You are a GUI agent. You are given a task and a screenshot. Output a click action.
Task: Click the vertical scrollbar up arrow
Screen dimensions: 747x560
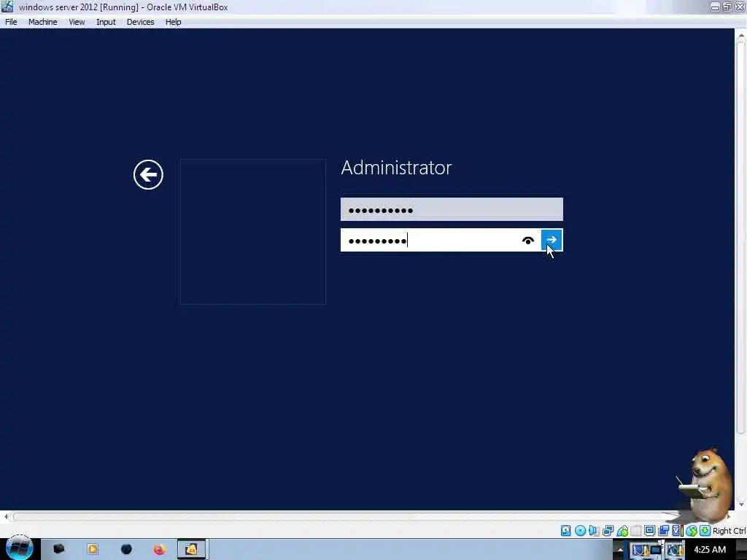tap(741, 35)
